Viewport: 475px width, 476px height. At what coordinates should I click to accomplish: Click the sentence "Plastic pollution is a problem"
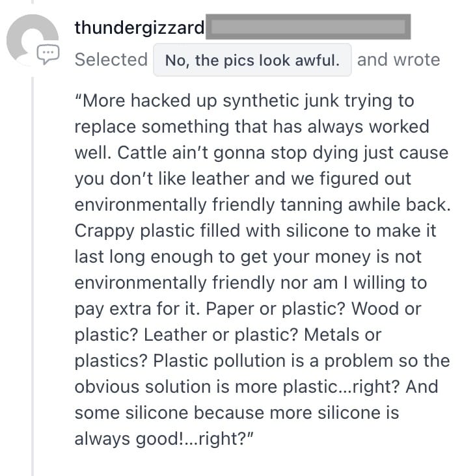[273, 361]
